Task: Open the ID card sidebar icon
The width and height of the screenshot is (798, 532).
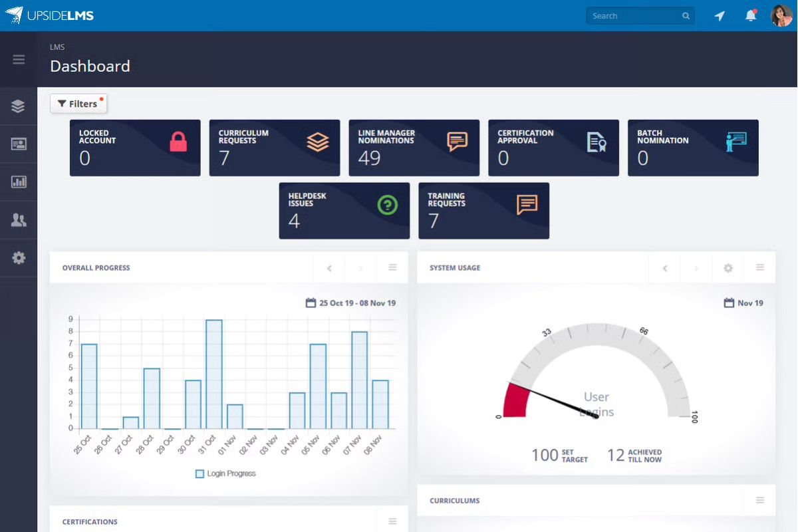Action: [19, 144]
